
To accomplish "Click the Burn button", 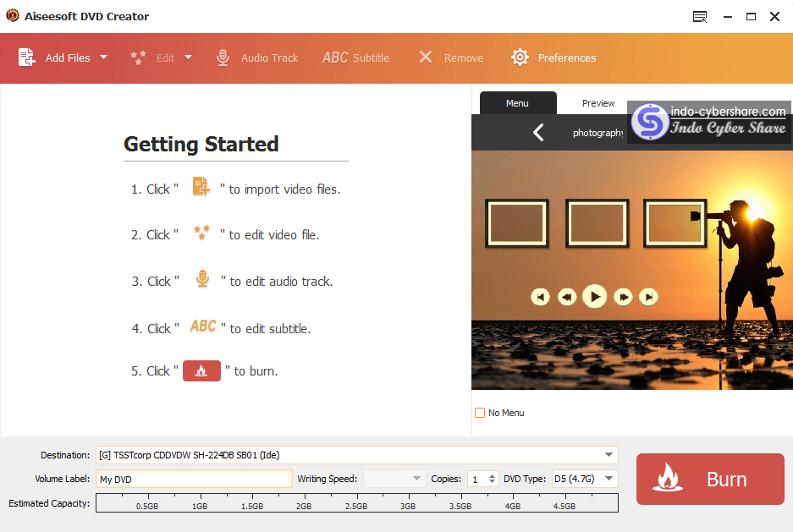I will point(710,479).
